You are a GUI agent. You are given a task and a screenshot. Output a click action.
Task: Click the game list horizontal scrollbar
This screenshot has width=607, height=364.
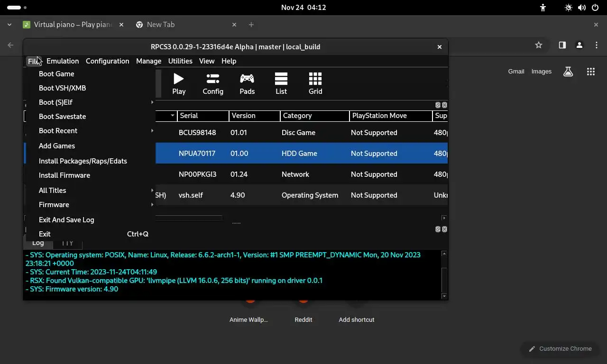pyautogui.click(x=189, y=218)
